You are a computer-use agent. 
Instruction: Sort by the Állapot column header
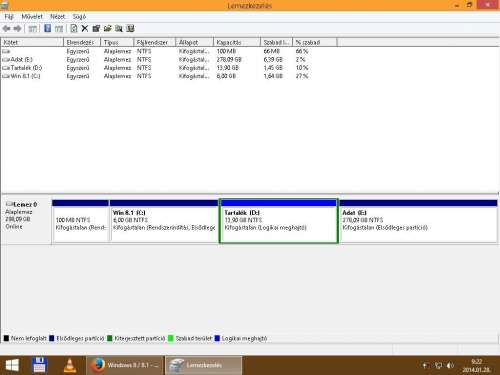pos(195,42)
